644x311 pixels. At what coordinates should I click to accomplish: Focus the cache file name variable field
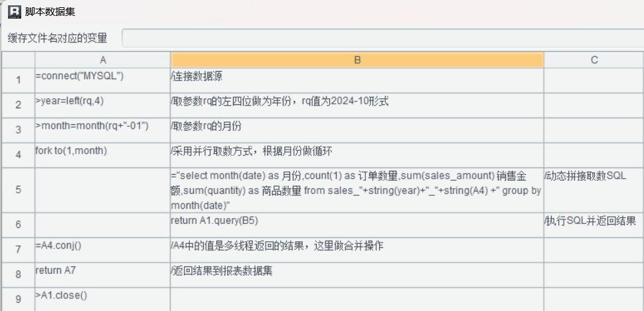[382, 38]
